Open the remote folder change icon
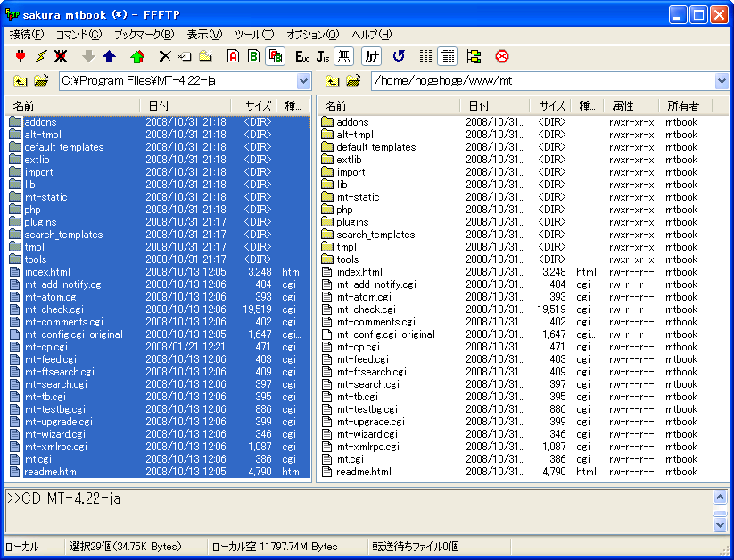This screenshot has width=734, height=560. (x=353, y=81)
